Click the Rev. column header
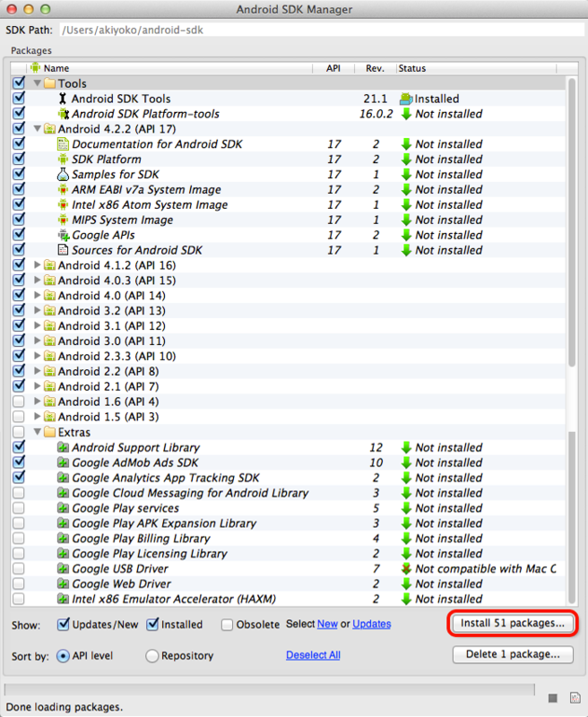 coord(375,68)
